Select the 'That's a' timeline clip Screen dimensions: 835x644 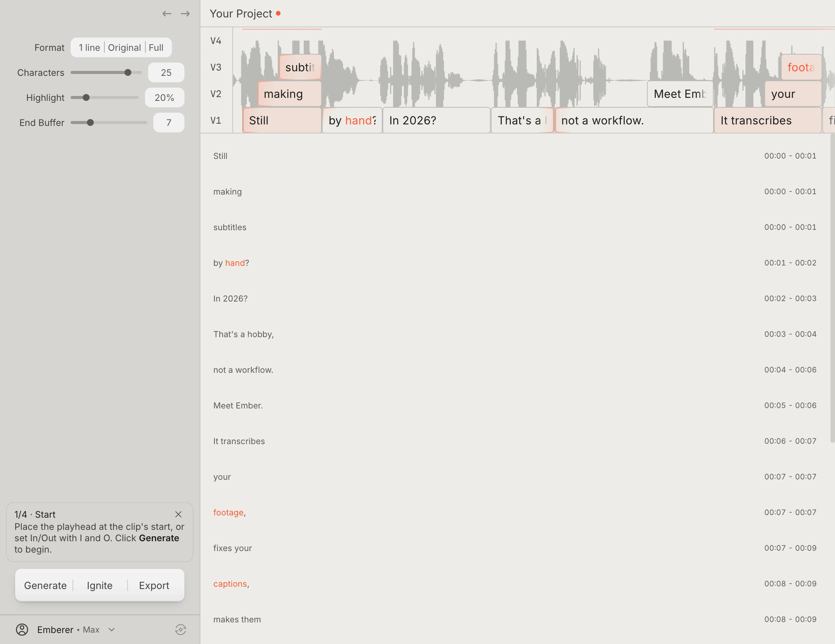pyautogui.click(x=522, y=120)
